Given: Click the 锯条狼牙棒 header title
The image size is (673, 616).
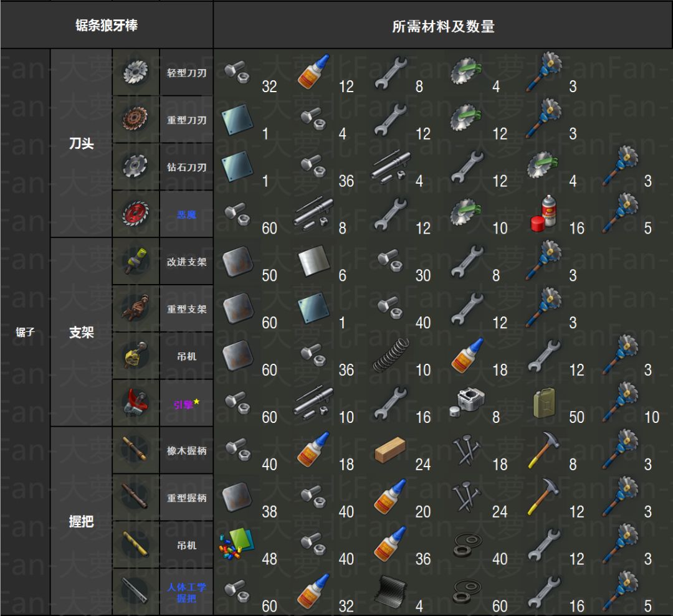Looking at the screenshot, I should [107, 26].
